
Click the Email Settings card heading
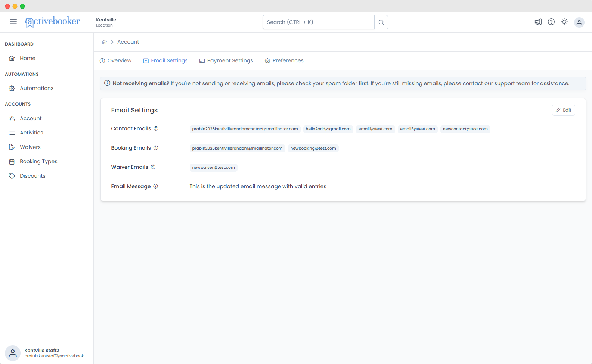point(134,110)
